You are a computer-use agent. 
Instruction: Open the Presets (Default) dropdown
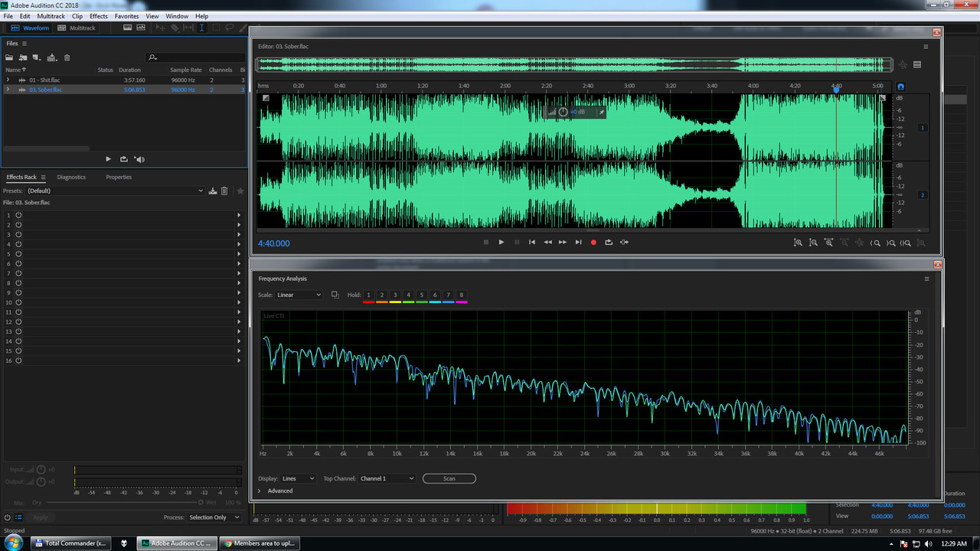click(115, 191)
